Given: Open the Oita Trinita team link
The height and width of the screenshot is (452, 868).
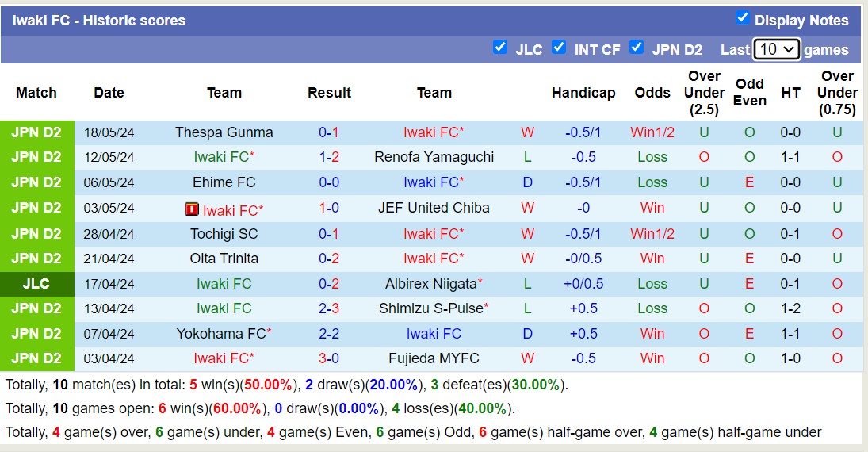Looking at the screenshot, I should [224, 259].
